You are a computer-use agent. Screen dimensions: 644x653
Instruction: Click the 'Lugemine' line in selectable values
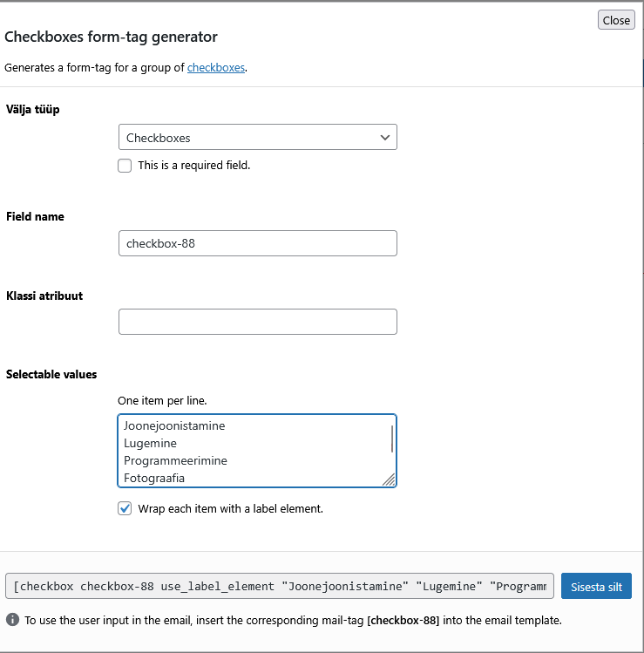[x=151, y=444]
